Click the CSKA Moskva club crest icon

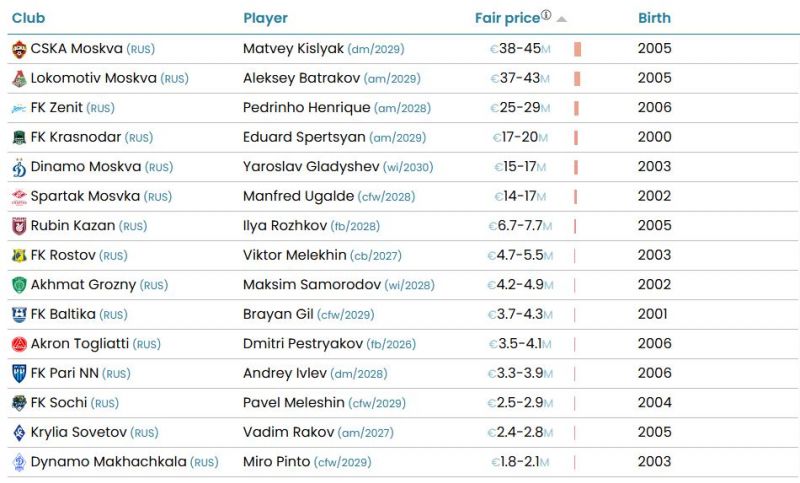point(19,49)
